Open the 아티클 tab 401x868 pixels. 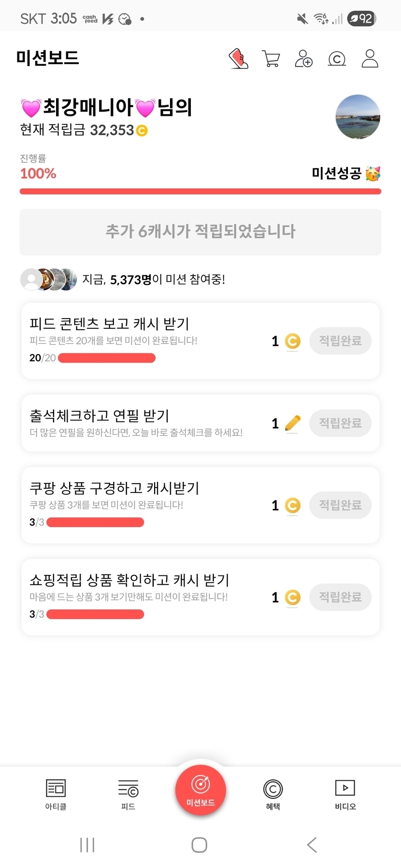(56, 794)
